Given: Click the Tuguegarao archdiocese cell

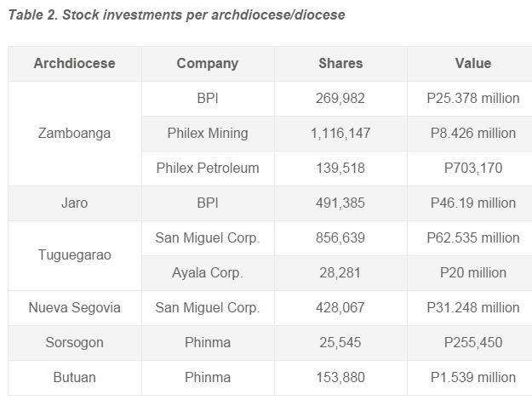Looking at the screenshot, I should click(x=75, y=255).
